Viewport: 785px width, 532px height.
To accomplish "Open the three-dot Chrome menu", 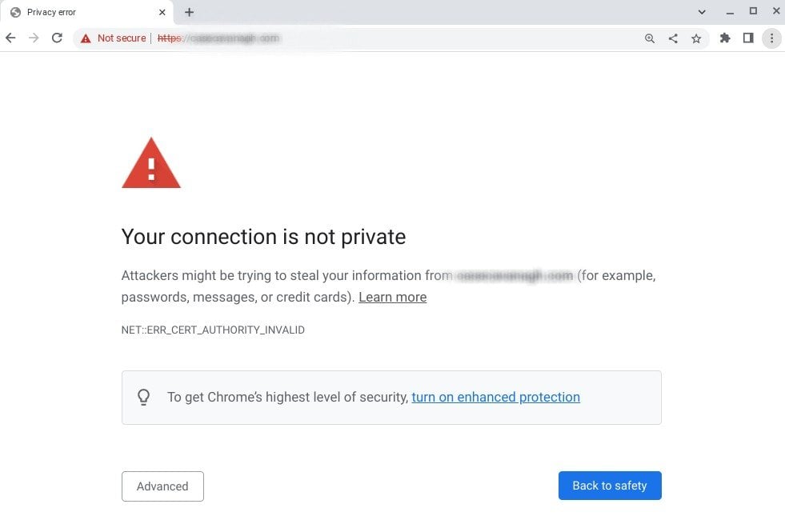I will [771, 38].
